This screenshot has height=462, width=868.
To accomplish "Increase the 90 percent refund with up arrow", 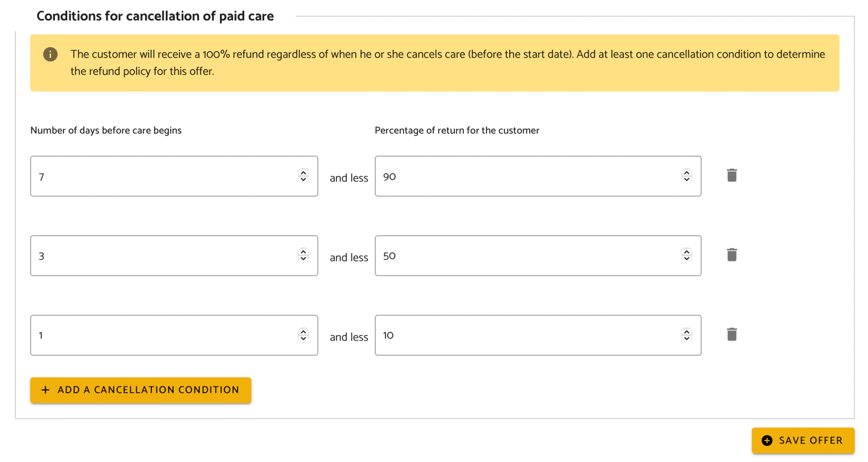I will tap(687, 172).
